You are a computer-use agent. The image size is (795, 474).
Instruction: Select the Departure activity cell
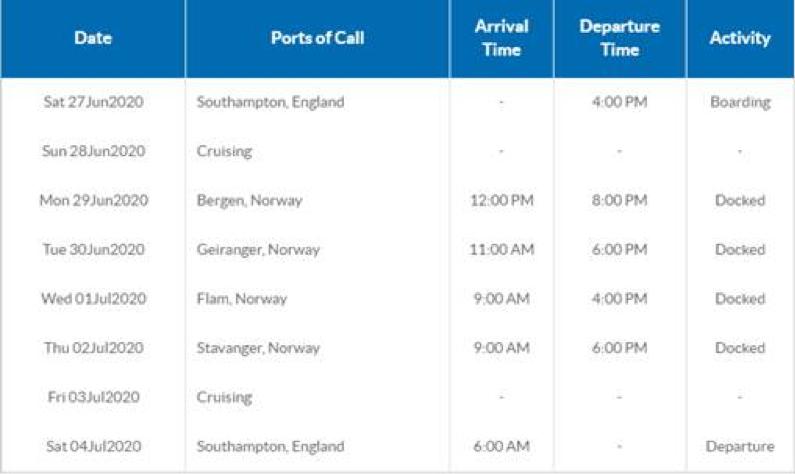(740, 447)
